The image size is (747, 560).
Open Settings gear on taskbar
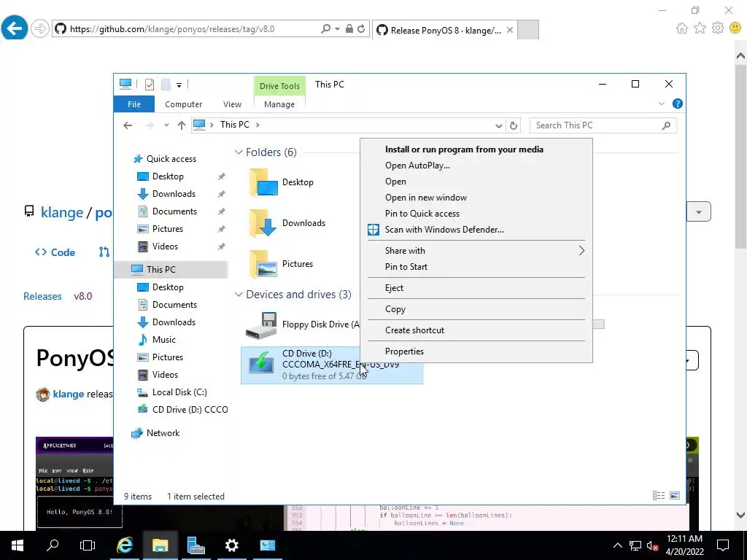[231, 545]
